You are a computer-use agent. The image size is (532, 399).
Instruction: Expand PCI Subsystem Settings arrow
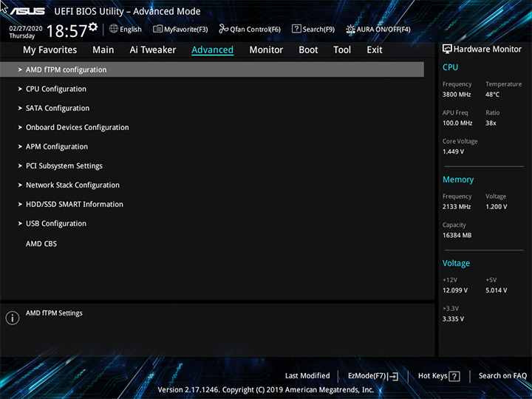point(20,166)
